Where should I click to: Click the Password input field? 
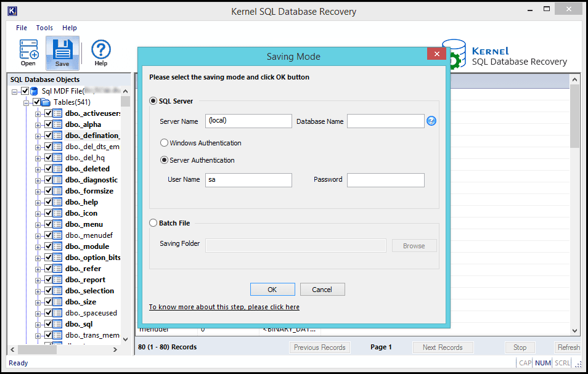pyautogui.click(x=385, y=180)
